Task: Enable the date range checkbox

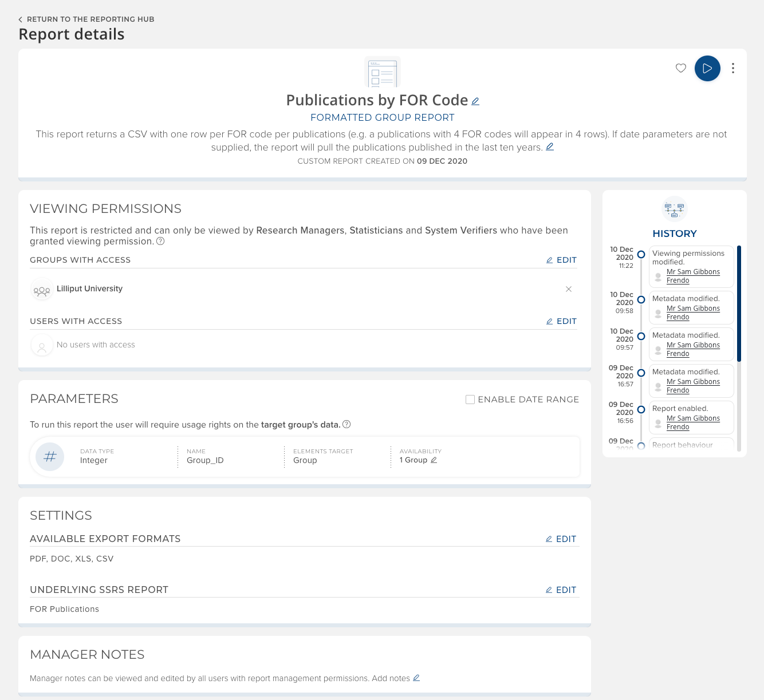Action: (470, 400)
